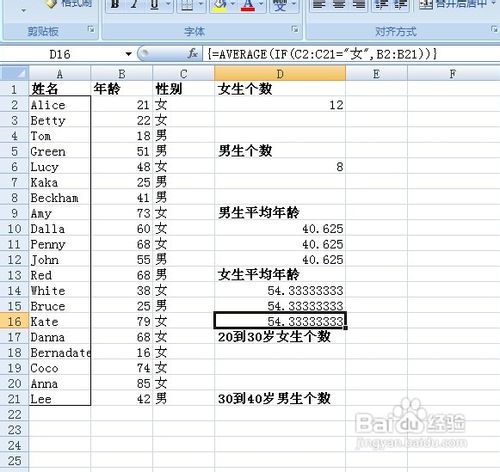500x472 pixels.
Task: Apply red font color
Action: 248,5
